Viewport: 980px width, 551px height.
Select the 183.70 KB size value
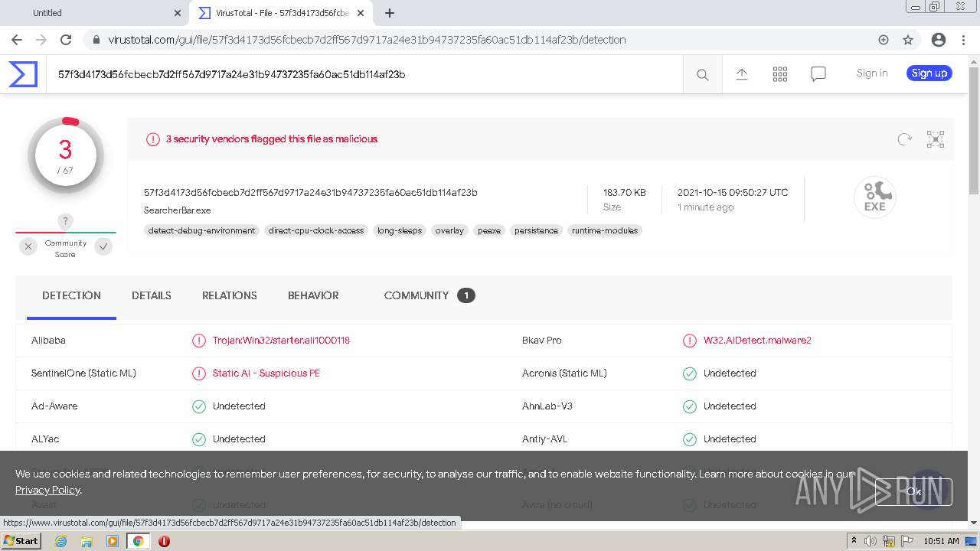[x=624, y=193]
